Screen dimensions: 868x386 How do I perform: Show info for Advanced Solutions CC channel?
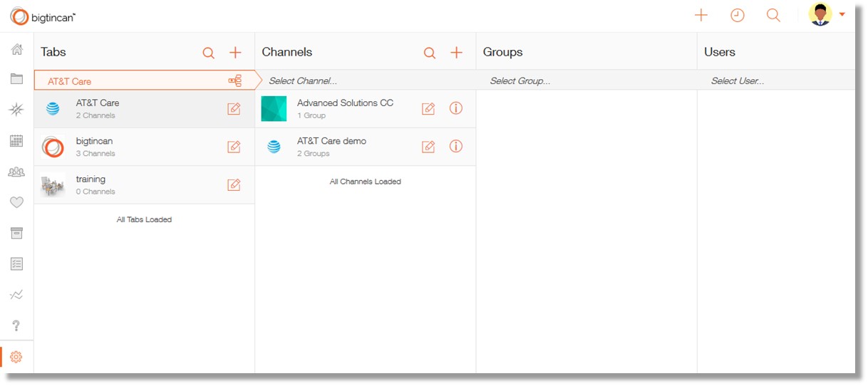click(456, 108)
